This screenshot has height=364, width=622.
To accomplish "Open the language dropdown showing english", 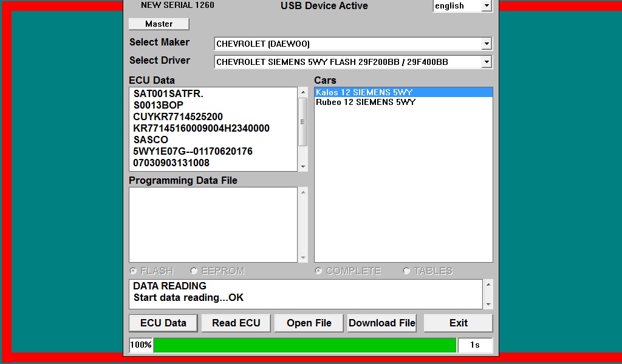I will (487, 5).
